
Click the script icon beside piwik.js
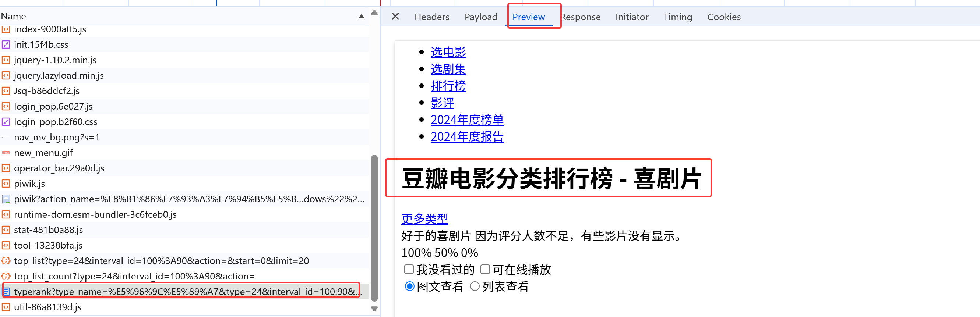[6, 184]
